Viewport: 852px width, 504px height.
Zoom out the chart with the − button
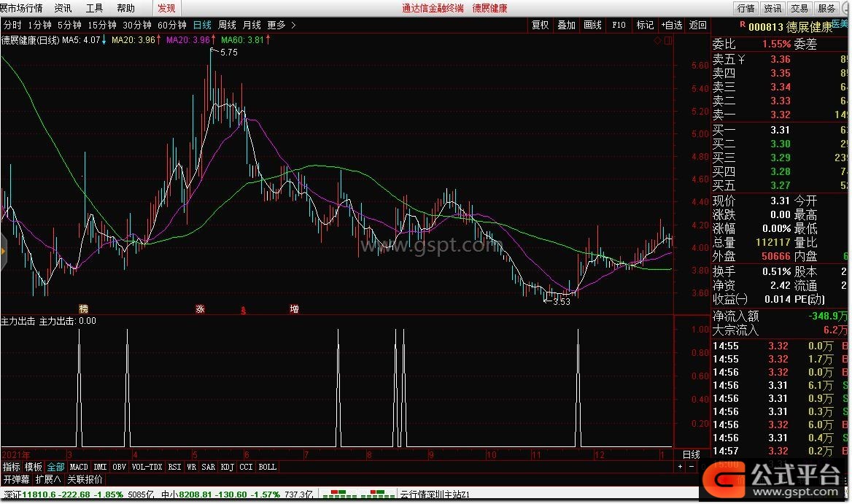click(x=692, y=467)
